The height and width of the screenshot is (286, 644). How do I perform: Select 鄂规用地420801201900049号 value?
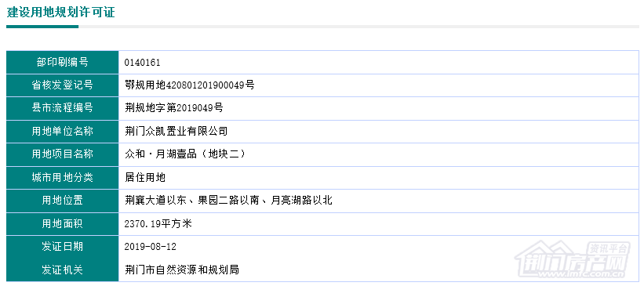pyautogui.click(x=190, y=85)
